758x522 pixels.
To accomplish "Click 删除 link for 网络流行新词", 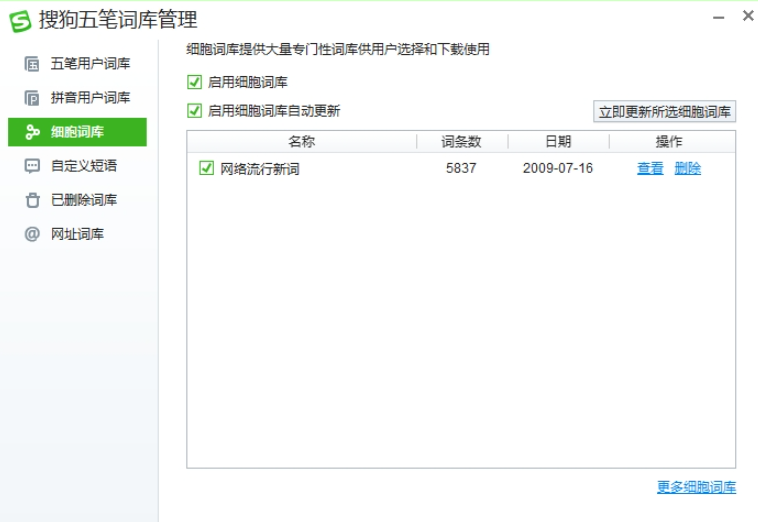I will (687, 168).
